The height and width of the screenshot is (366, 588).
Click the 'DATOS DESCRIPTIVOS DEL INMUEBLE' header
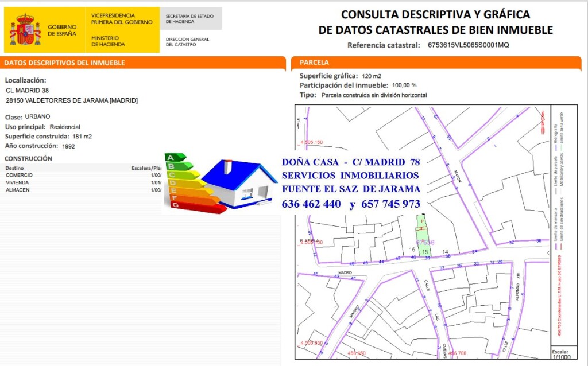[x=64, y=63]
